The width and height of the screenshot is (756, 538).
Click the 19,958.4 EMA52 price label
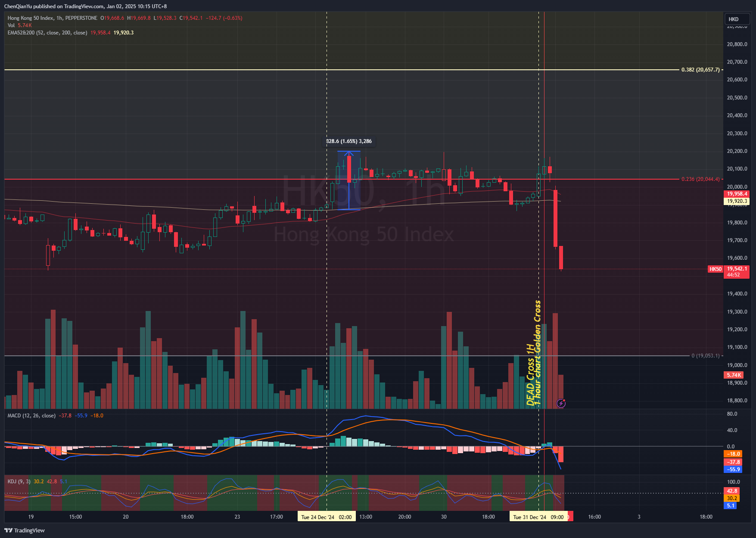pyautogui.click(x=737, y=194)
